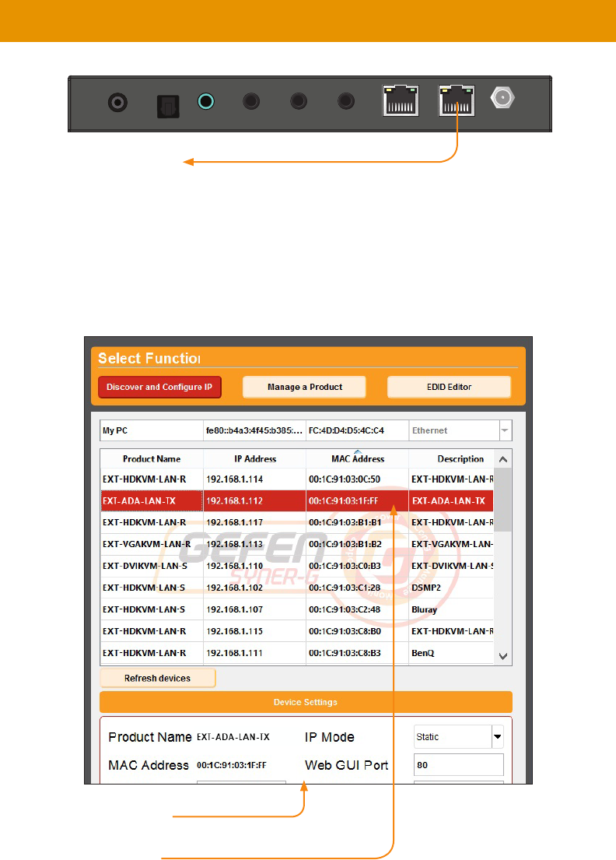Viewport: 616px width, 860px height.
Task: Click the silver power connector on the device
Action: pos(502,97)
